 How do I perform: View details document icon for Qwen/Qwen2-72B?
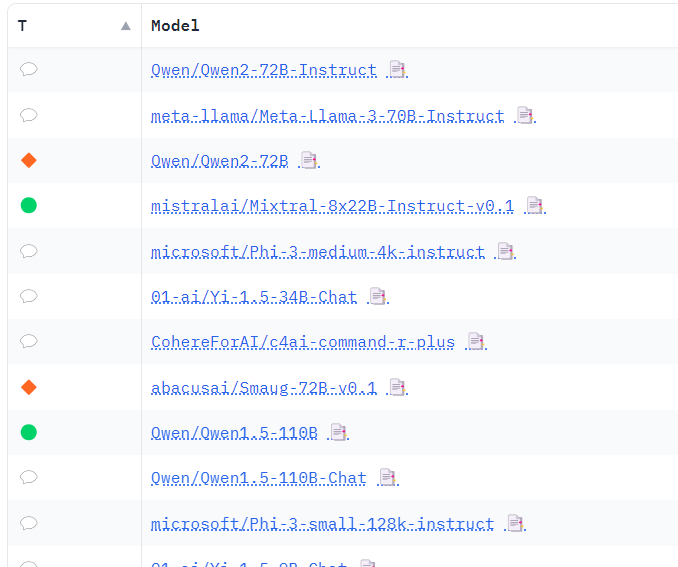(x=309, y=160)
